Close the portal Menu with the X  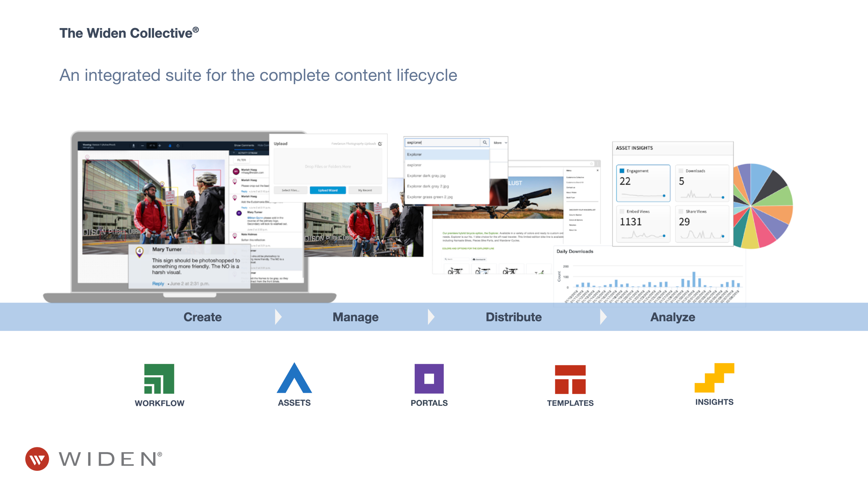coord(597,170)
